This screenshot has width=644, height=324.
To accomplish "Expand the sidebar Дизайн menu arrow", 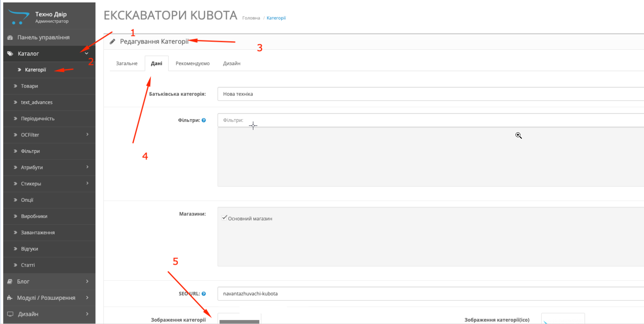I will (87, 314).
